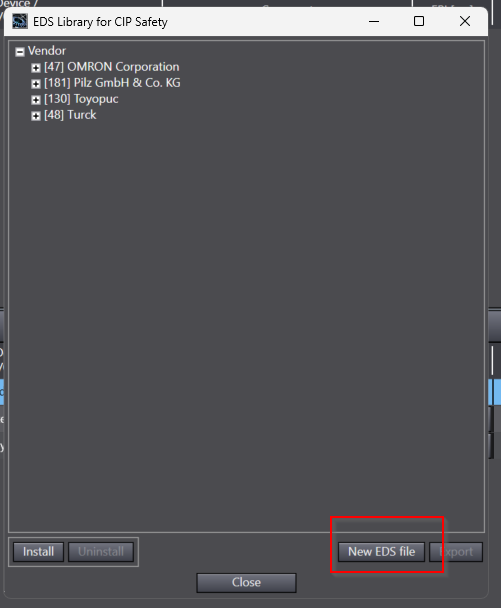Select the Vendor tree label
The image size is (501, 608).
[47, 51]
